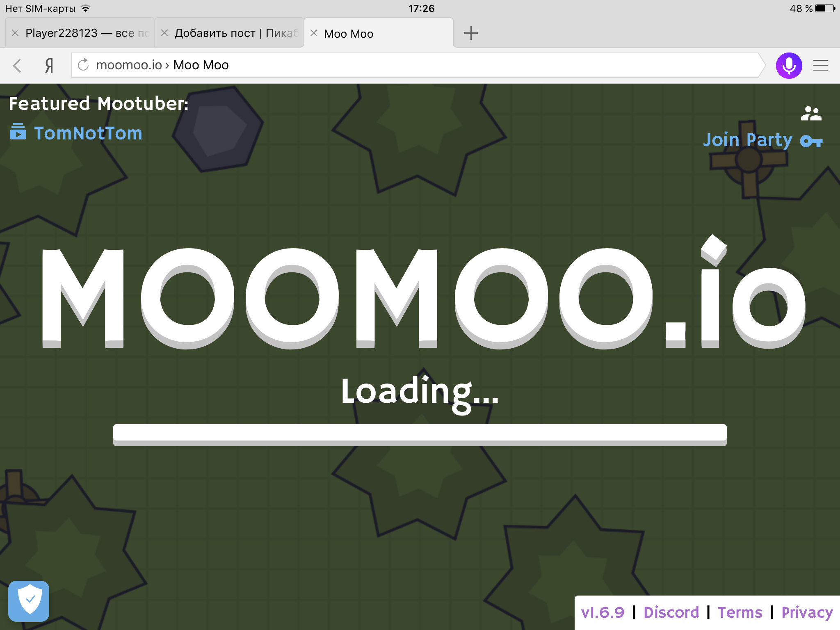
Task: Click the v1.6.9 version link
Action: point(603,612)
